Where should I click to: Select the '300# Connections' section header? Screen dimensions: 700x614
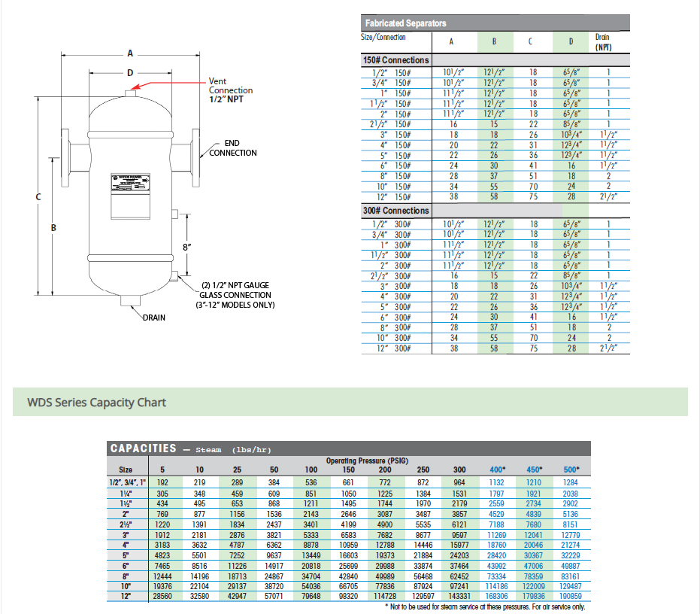click(x=395, y=211)
